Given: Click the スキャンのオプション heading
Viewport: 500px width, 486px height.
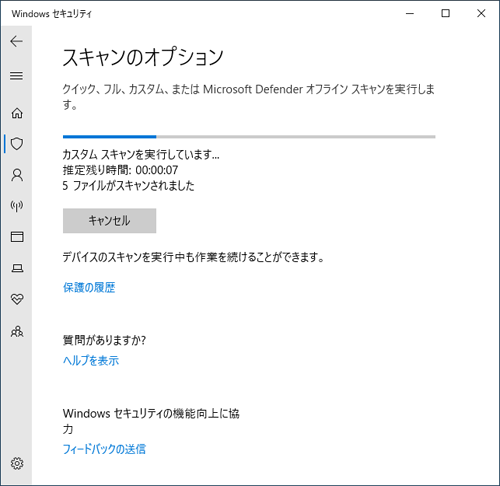Looking at the screenshot, I should [x=143, y=57].
